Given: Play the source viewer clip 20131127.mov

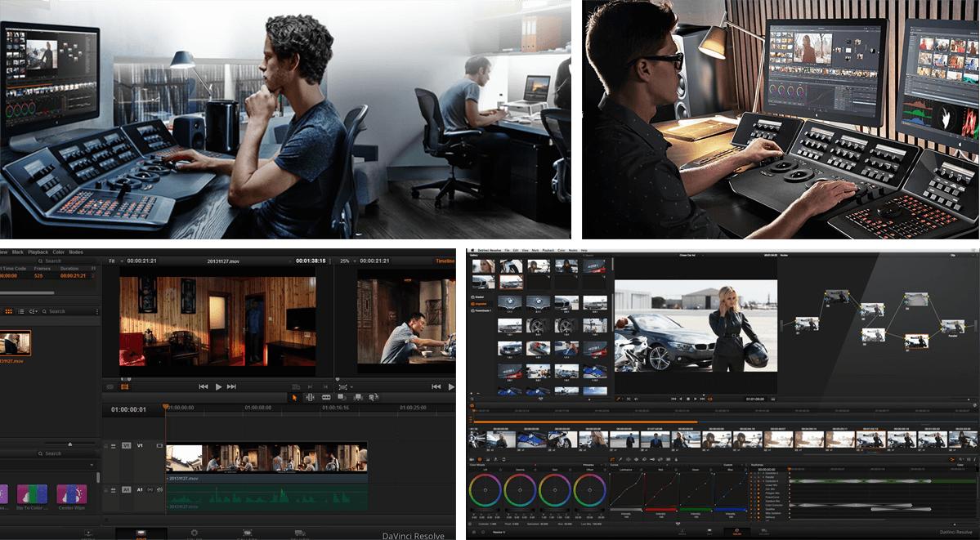Looking at the screenshot, I should point(218,387).
